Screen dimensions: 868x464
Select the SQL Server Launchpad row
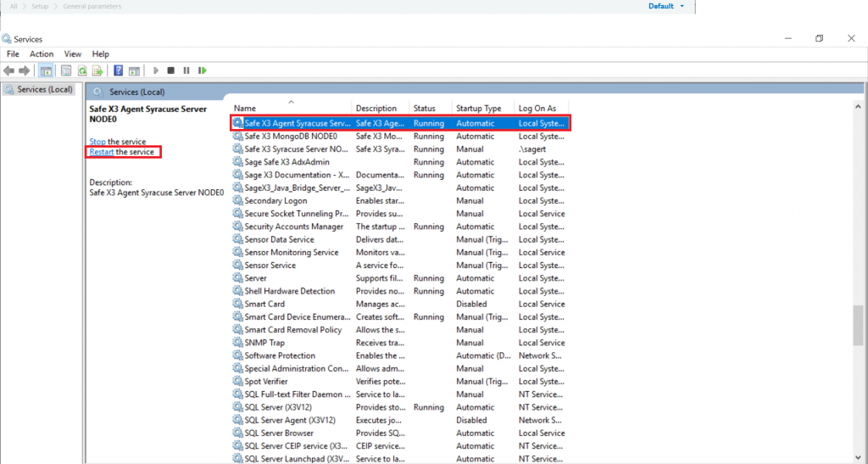(400, 458)
